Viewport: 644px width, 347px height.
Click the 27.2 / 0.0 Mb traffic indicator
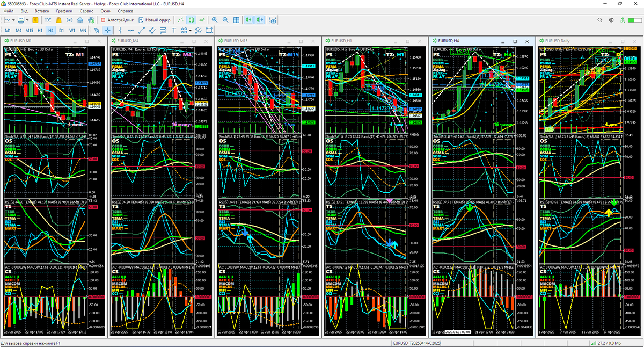606,343
